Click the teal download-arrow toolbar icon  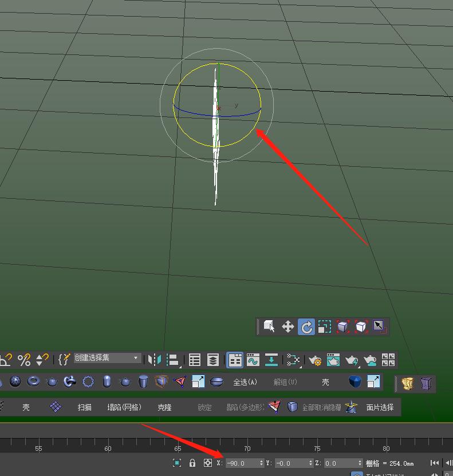click(271, 360)
